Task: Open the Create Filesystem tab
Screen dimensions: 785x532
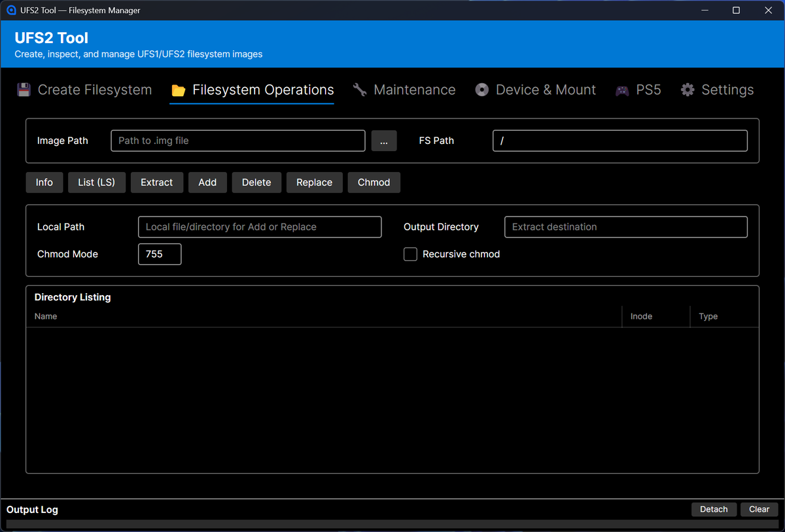Action: 84,90
